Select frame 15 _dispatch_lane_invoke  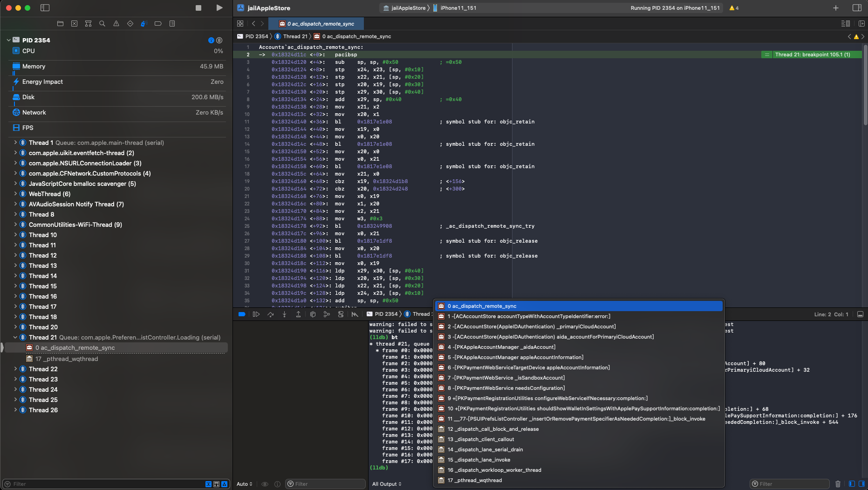pyautogui.click(x=579, y=460)
